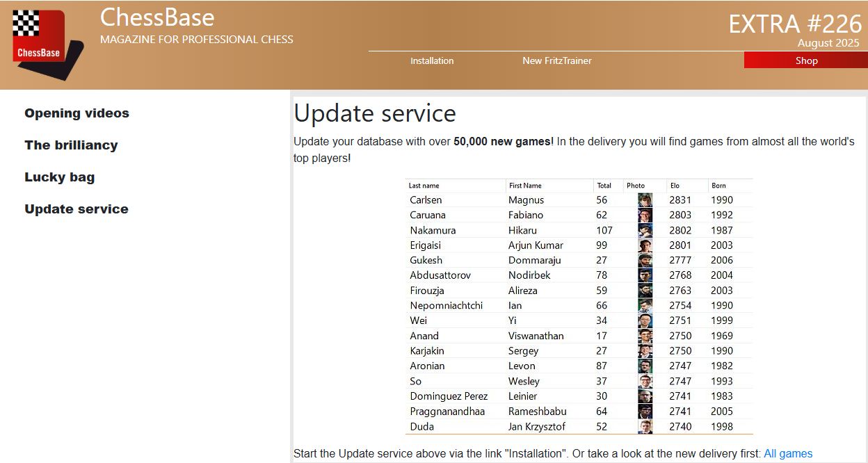Click Alireza Firouzja's photo thumbnail

click(645, 291)
